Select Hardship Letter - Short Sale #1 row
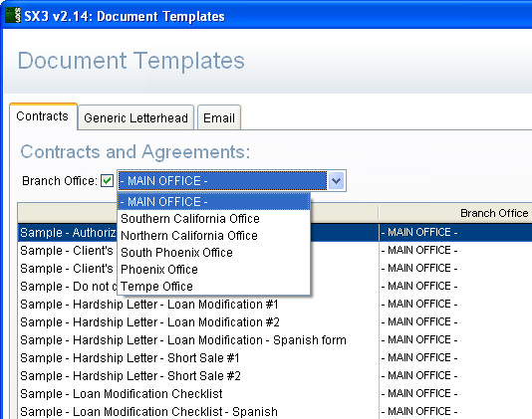 275,358
